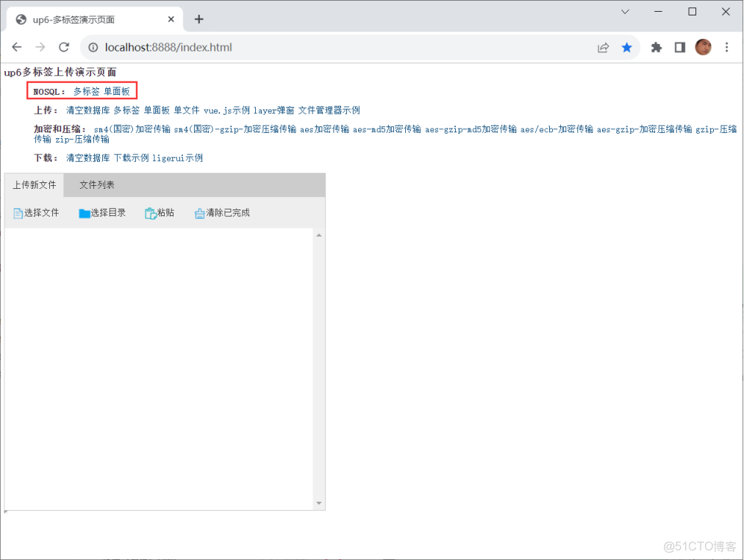Click the browser profile avatar icon
The width and height of the screenshot is (744, 560).
click(703, 47)
